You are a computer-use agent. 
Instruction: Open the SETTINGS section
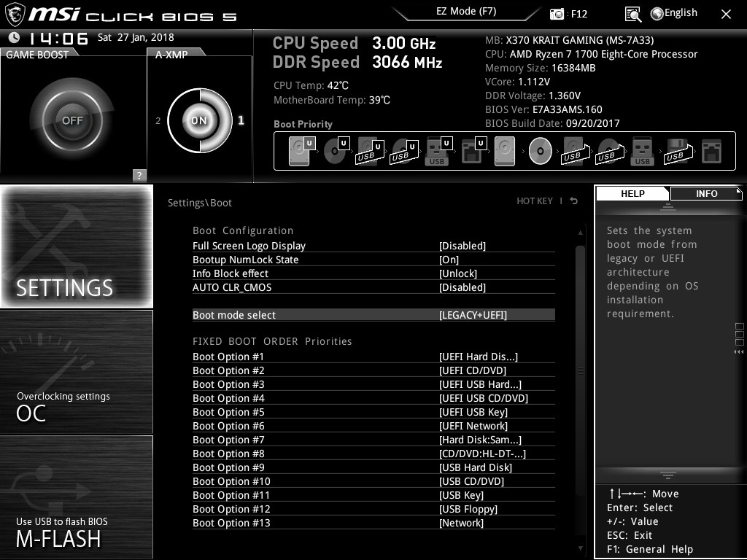tap(77, 246)
